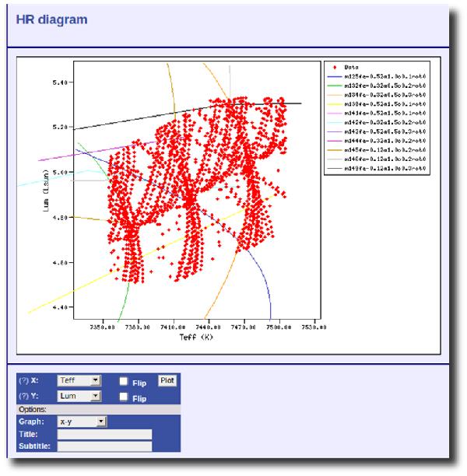Click the red Data marker in legend
The height and width of the screenshot is (476, 467).
click(335, 68)
